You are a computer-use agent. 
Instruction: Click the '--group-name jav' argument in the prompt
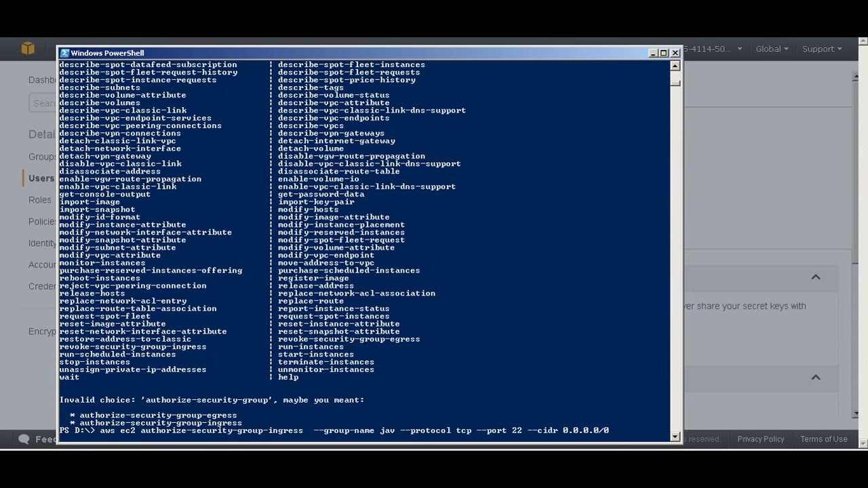(x=354, y=430)
